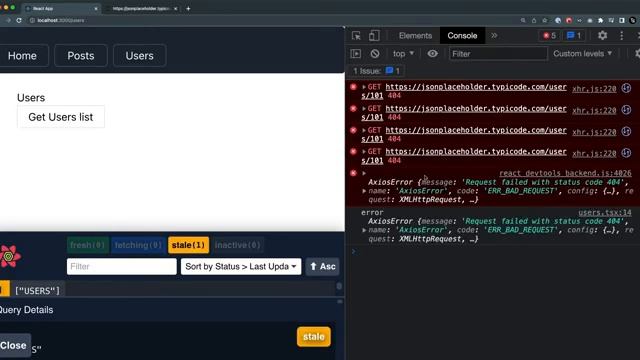Click the blue message count badge showing 1

click(x=574, y=36)
